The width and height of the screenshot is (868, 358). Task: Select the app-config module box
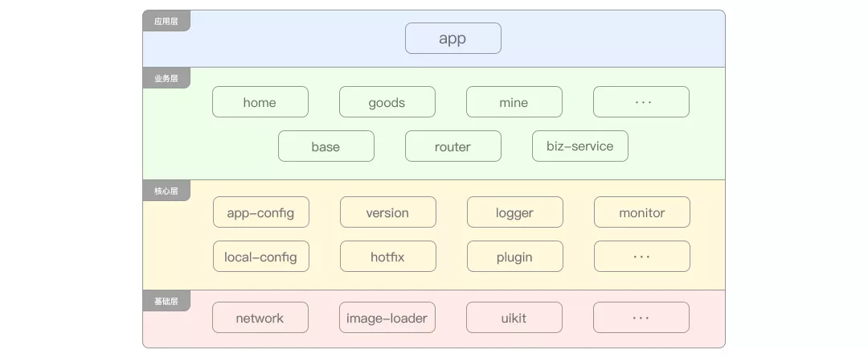click(x=260, y=212)
